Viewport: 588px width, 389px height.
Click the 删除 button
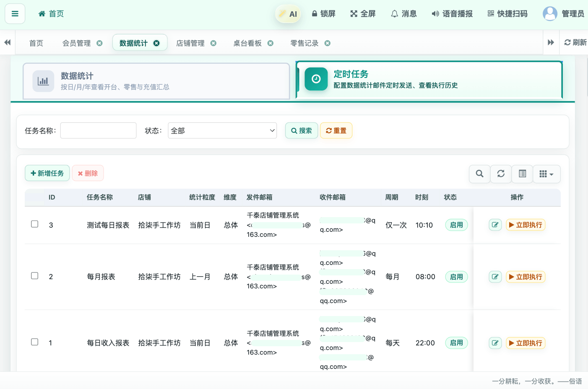[88, 173]
